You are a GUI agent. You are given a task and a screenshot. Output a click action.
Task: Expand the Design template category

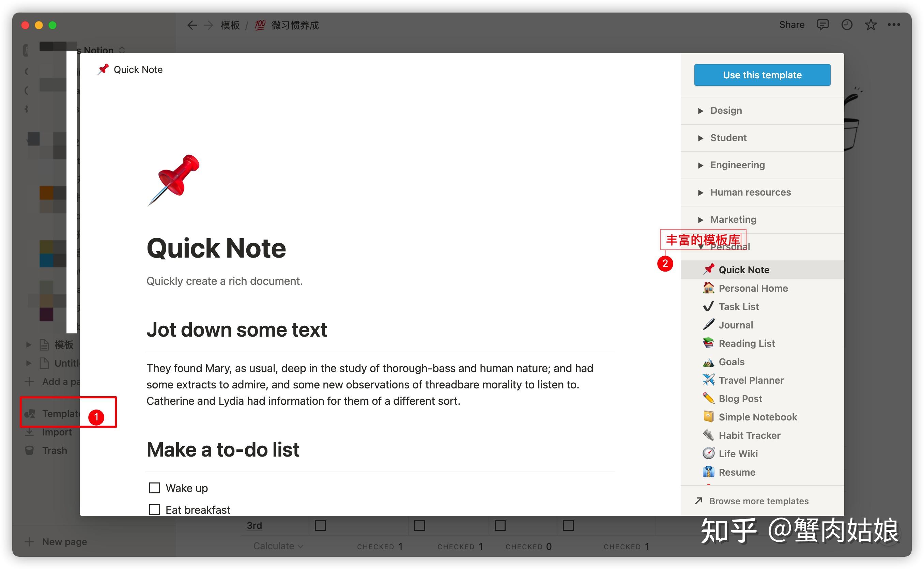[726, 111]
